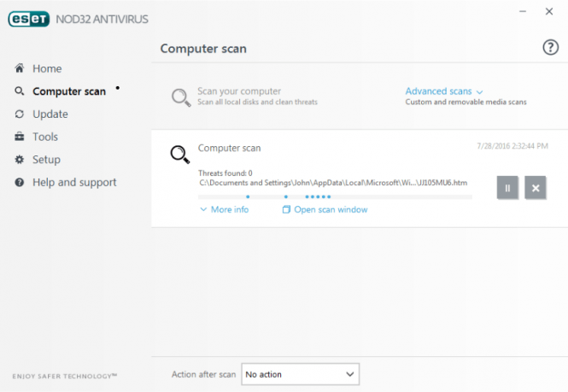Open help via the question mark circle

pos(550,47)
